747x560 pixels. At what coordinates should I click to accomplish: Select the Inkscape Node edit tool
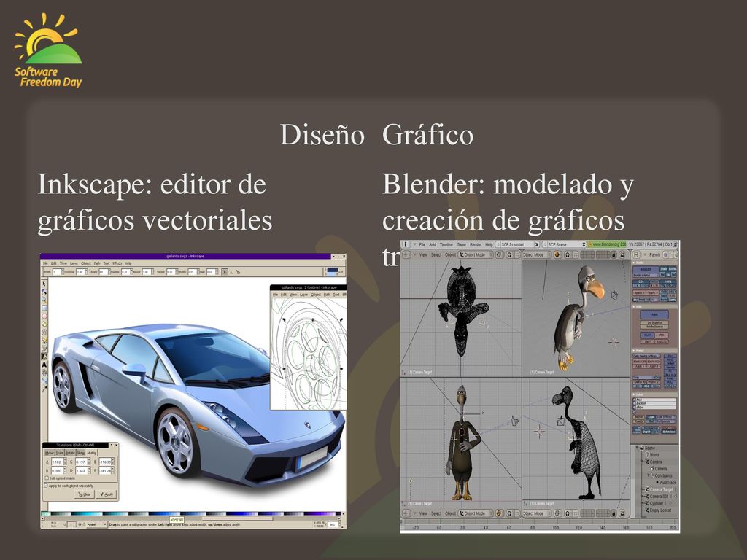(44, 292)
